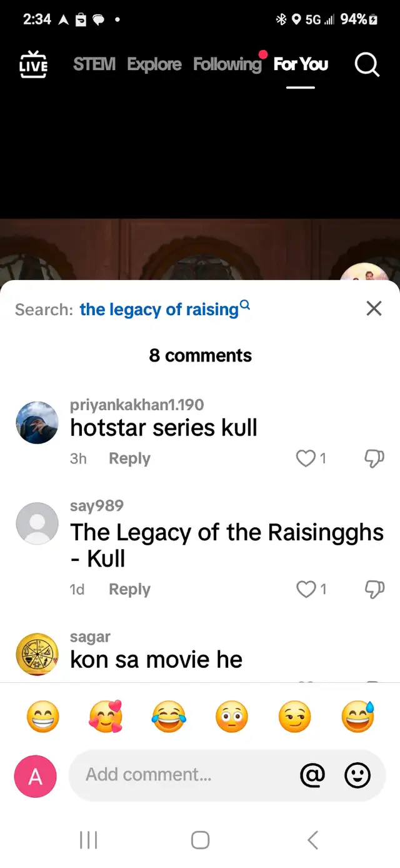Insert the sweat smile emoji
Viewport: 400px width, 868px height.
tap(357, 717)
